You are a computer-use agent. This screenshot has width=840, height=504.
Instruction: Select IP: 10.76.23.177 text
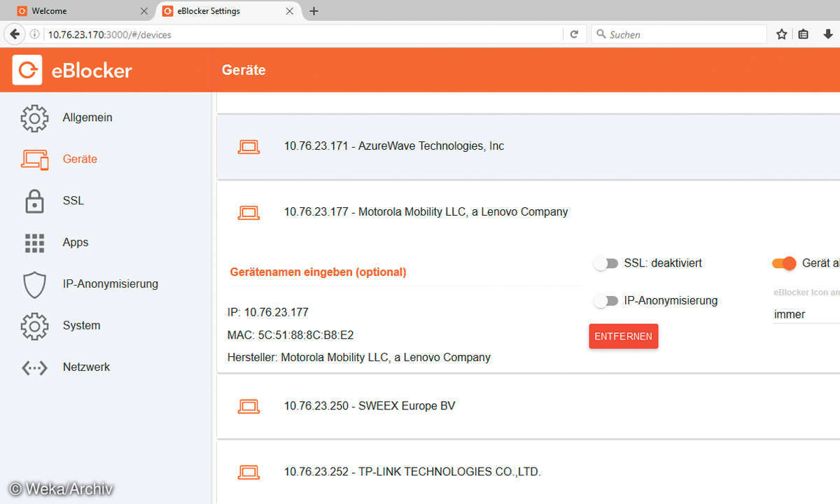[268, 313]
